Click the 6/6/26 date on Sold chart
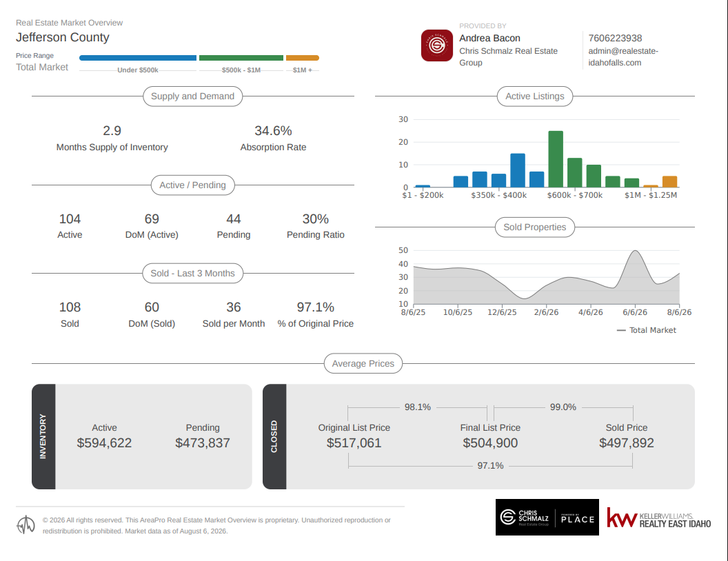 [635, 312]
